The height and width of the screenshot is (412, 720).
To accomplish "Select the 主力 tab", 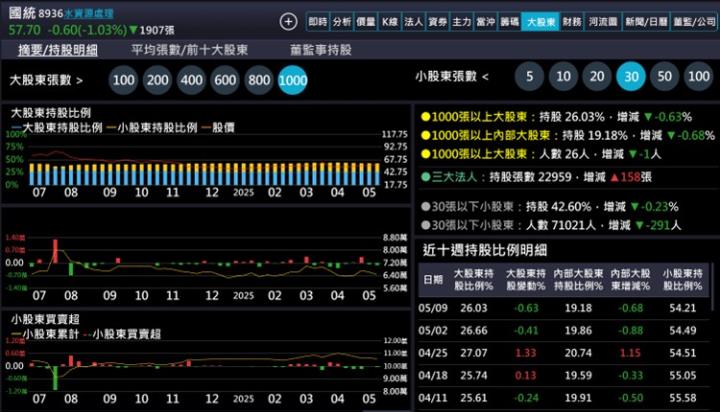I will (x=461, y=22).
